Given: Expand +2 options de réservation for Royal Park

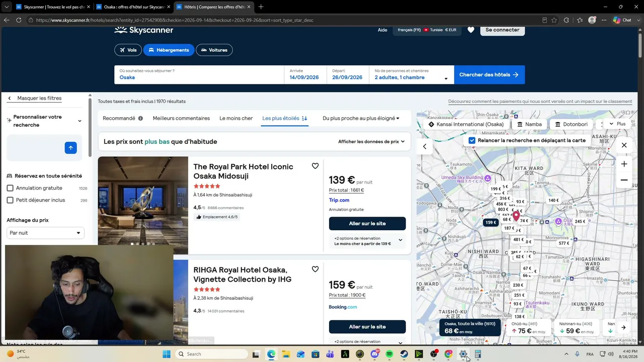Looking at the screenshot, I should point(367,241).
